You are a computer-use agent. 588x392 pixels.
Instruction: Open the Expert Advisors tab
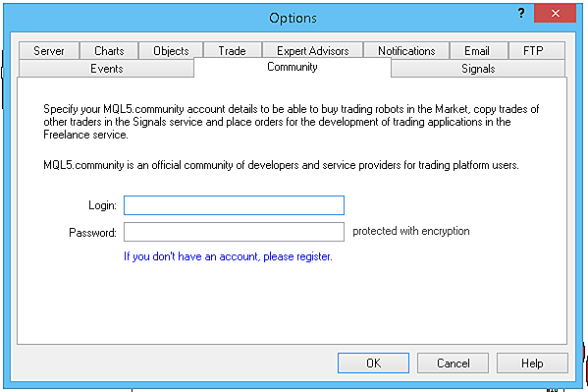click(x=313, y=50)
